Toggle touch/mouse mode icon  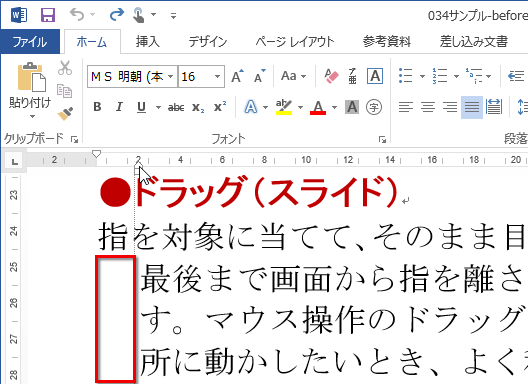coord(138,15)
